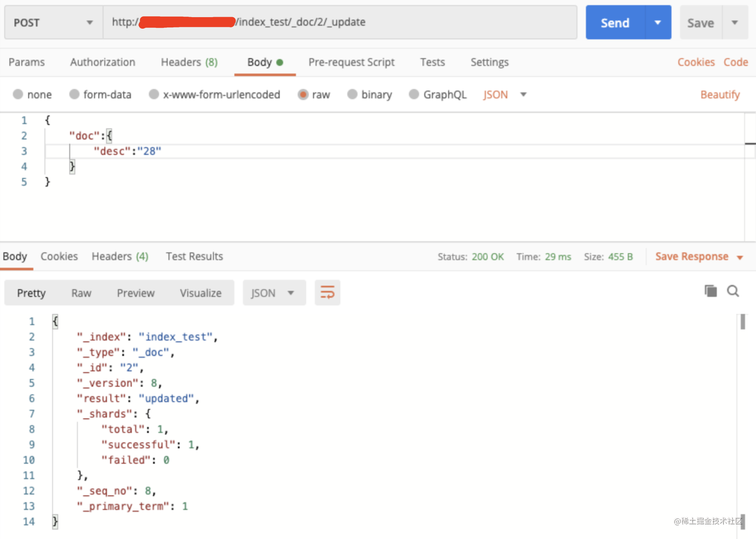This screenshot has width=756, height=539.
Task: Click the Beautify link
Action: click(720, 95)
